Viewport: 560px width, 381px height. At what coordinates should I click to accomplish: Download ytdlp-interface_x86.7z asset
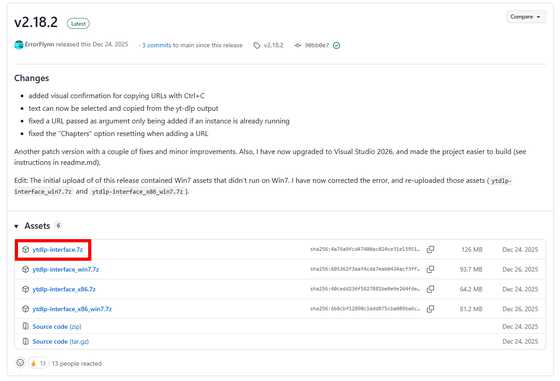click(64, 289)
